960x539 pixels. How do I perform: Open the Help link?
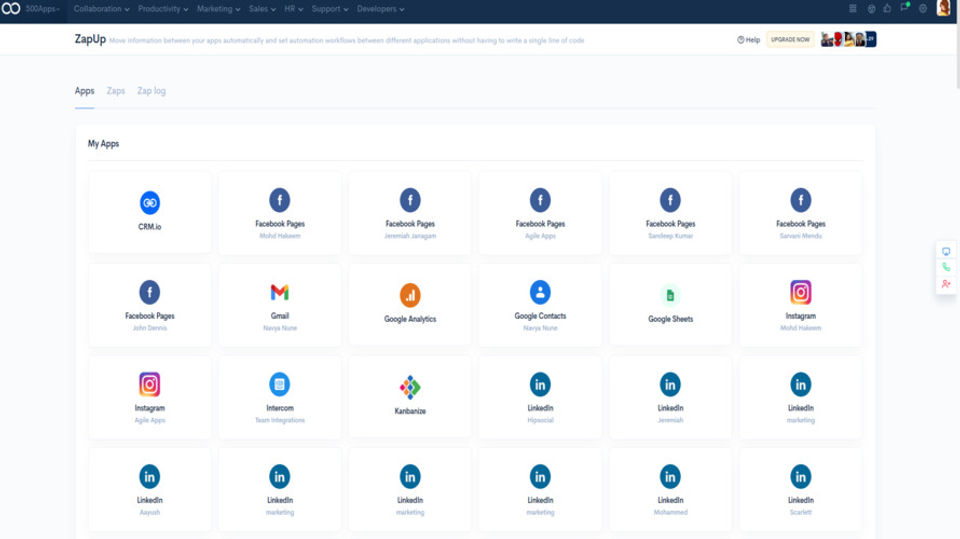point(748,40)
